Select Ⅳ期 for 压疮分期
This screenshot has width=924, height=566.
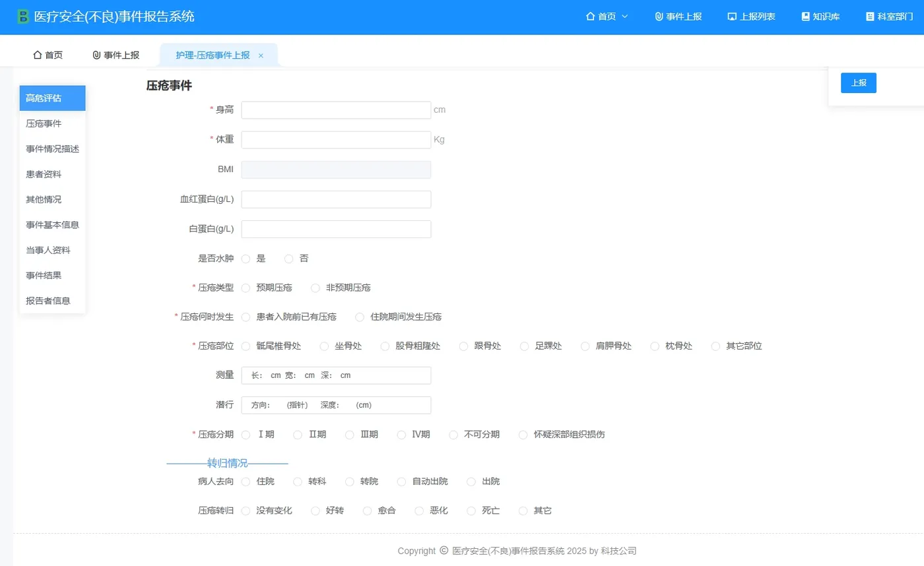(x=401, y=435)
